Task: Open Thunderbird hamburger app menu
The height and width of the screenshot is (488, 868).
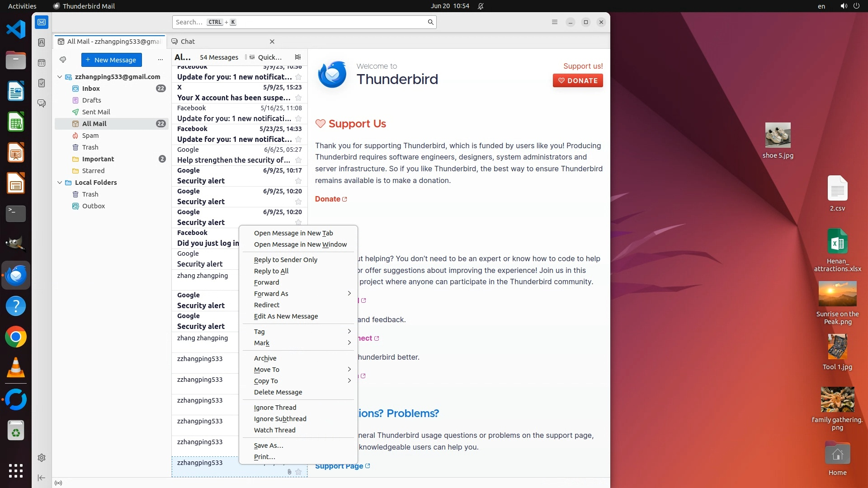Action: (555, 22)
